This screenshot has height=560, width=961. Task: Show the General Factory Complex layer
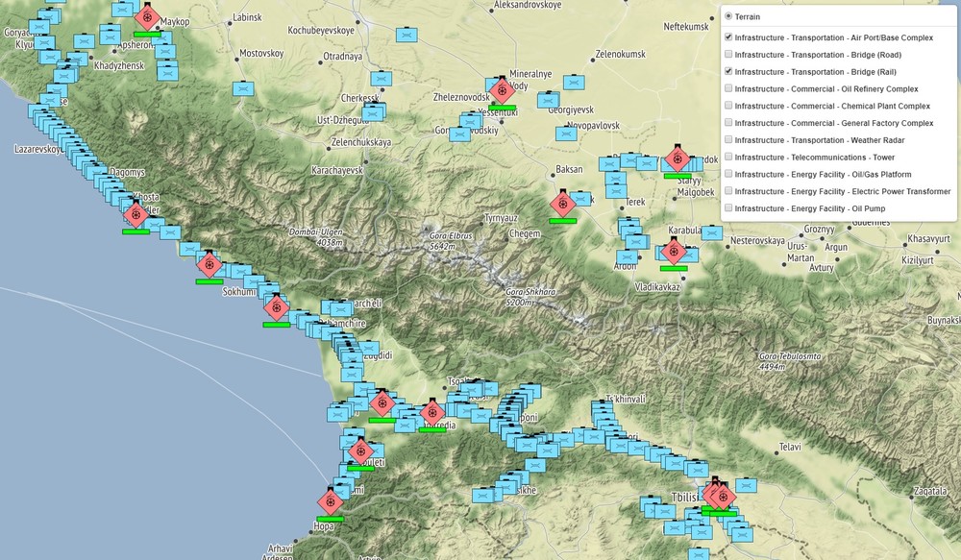728,123
